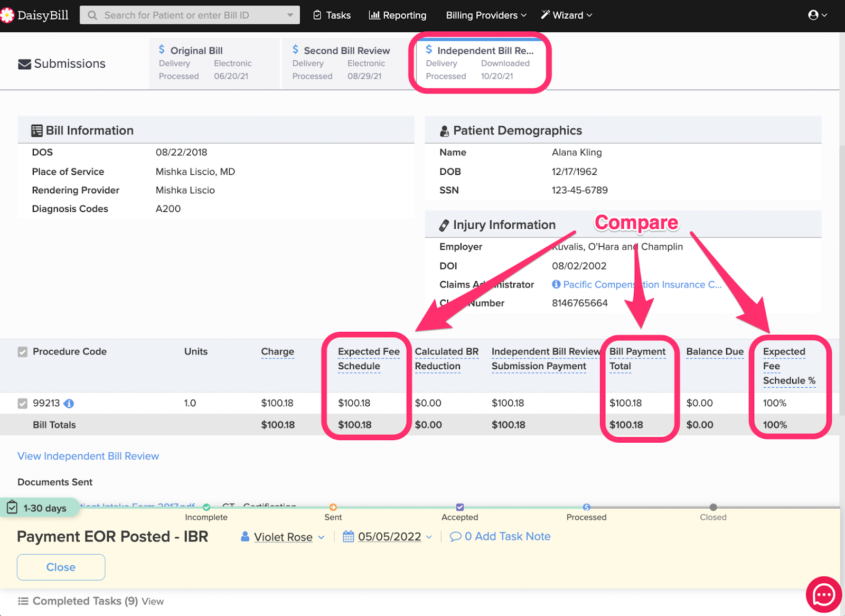Click the Processed marker on the status timeline
The image size is (845, 616).
[x=586, y=507]
